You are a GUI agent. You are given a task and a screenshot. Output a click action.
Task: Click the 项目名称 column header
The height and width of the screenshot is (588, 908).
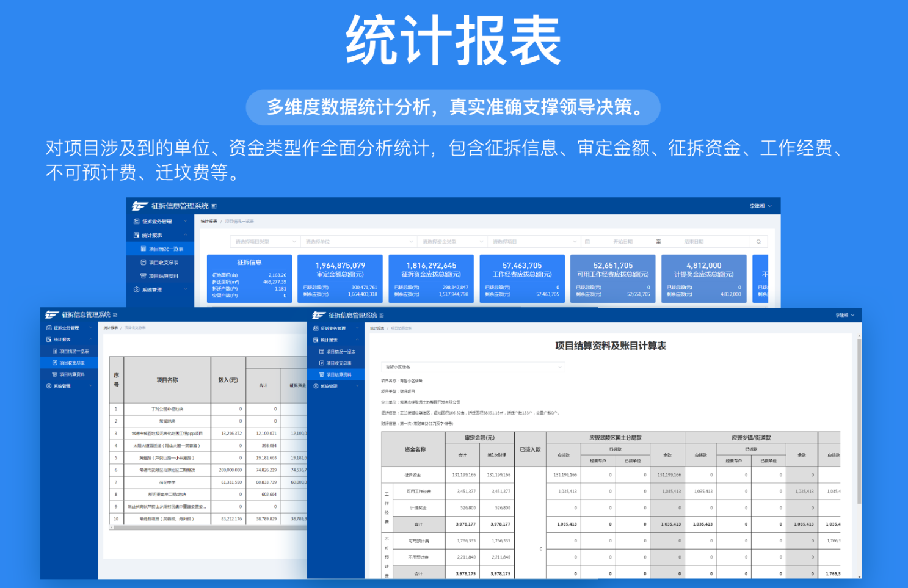(167, 380)
